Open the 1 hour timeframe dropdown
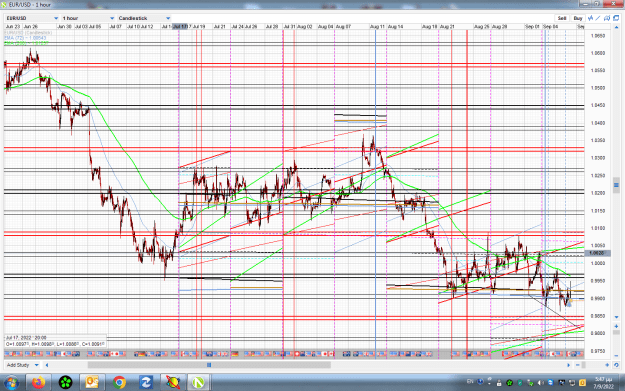Image resolution: width=625 pixels, height=391 pixels. (88, 18)
